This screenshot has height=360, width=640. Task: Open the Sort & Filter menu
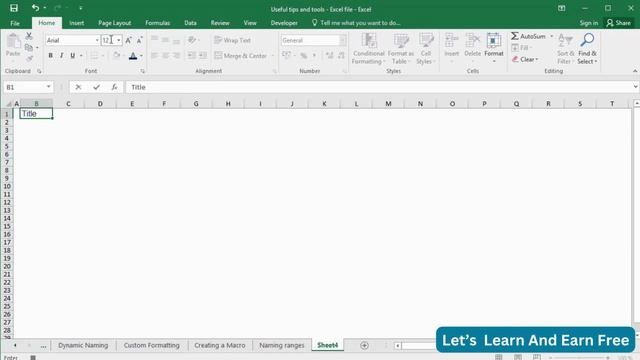[x=565, y=49]
